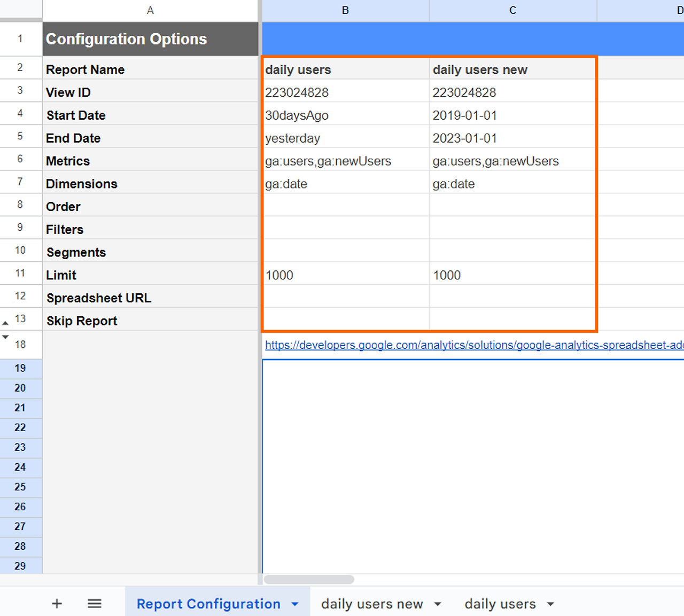Viewport: 684px width, 616px height.
Task: Select row 13 header
Action: pos(21,319)
